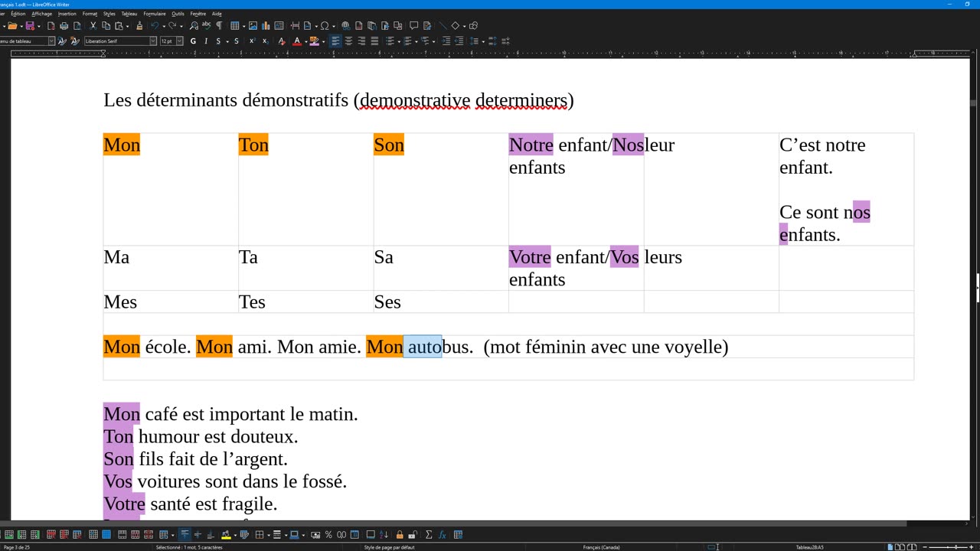
Task: Open the Affichage menu
Action: tap(41, 14)
